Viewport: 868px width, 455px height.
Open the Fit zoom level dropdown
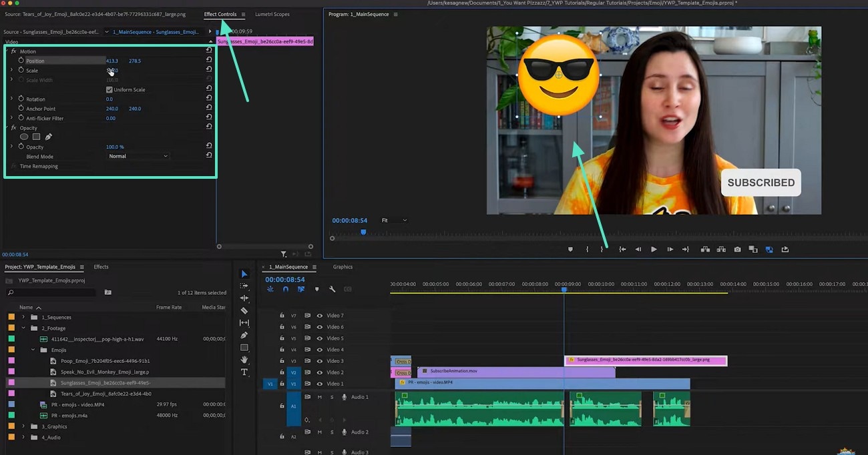[394, 220]
